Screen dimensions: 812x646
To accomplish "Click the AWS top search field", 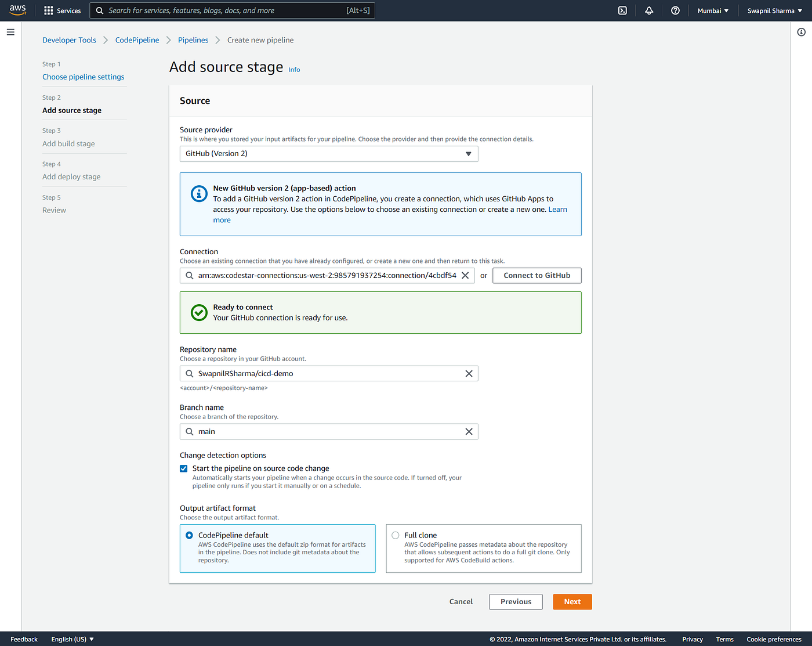I will coord(232,10).
